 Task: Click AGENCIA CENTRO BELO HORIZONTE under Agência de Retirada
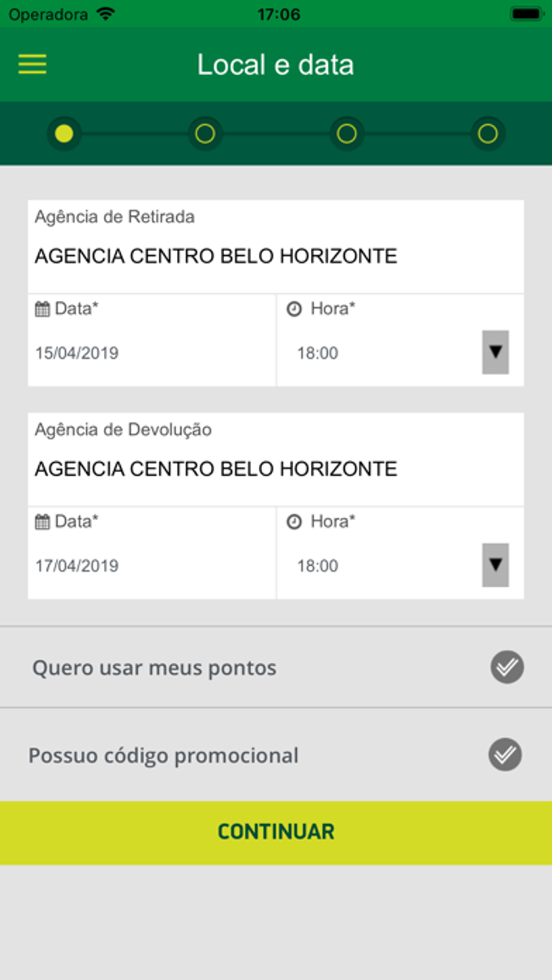pos(215,256)
